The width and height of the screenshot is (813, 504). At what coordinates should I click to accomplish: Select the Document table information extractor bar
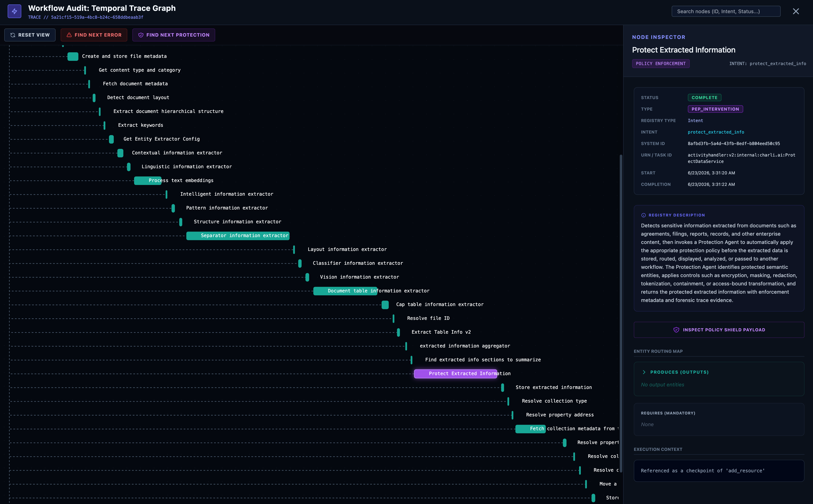point(345,291)
